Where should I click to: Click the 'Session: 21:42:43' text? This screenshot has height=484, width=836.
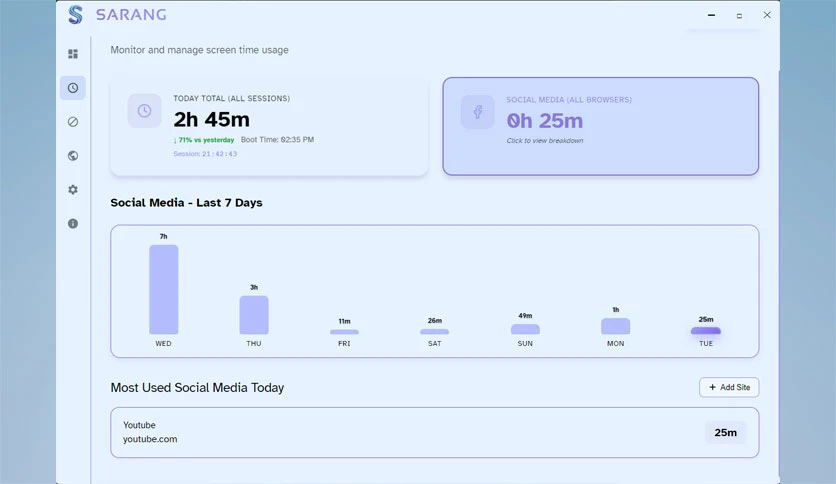click(205, 154)
